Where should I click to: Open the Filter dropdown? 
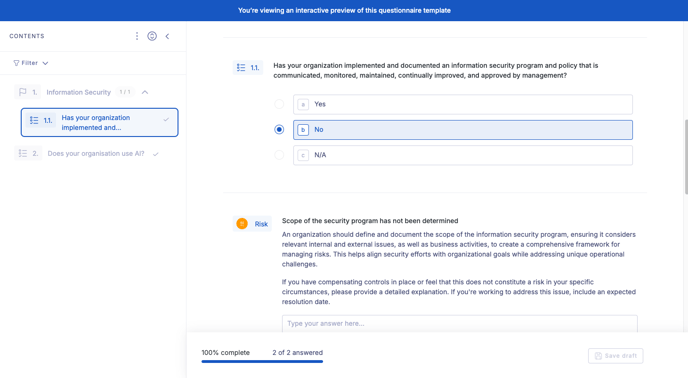(x=31, y=63)
